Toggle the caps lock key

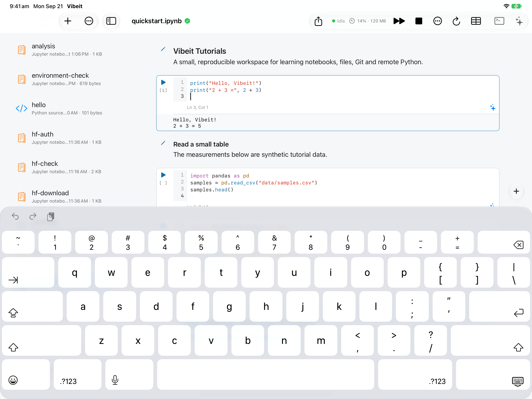32,306
